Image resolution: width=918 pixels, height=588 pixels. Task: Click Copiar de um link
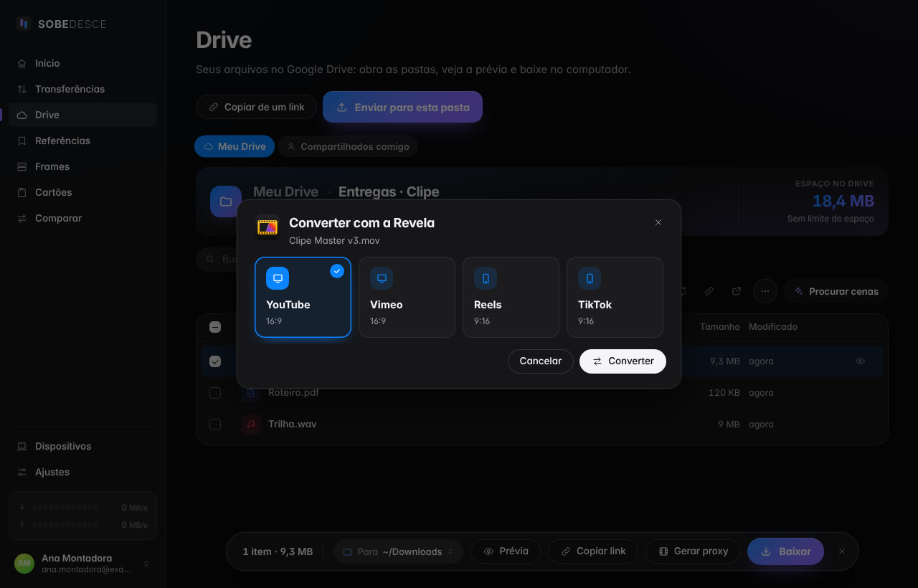[256, 107]
